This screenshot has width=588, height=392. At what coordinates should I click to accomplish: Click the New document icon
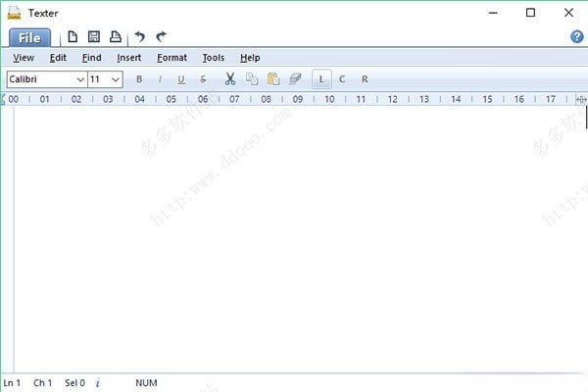click(73, 37)
